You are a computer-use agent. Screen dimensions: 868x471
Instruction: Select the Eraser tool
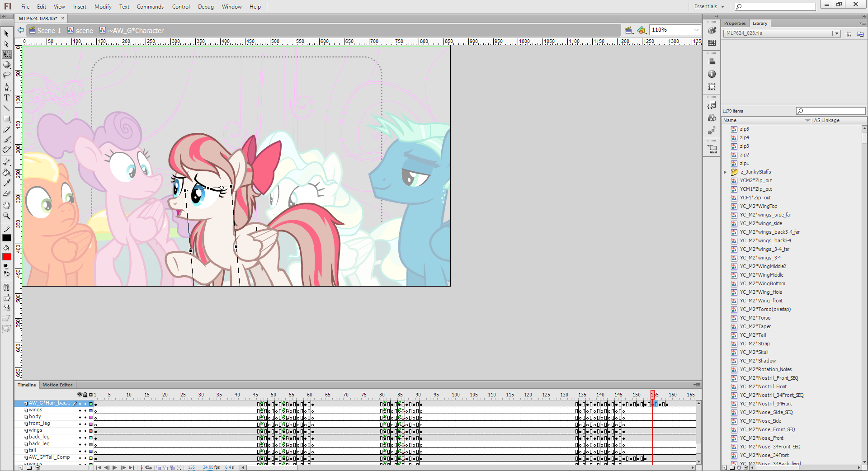pos(6,193)
